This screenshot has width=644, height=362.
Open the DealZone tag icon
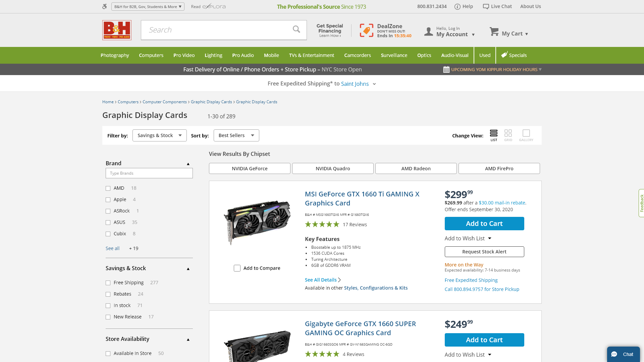(366, 31)
